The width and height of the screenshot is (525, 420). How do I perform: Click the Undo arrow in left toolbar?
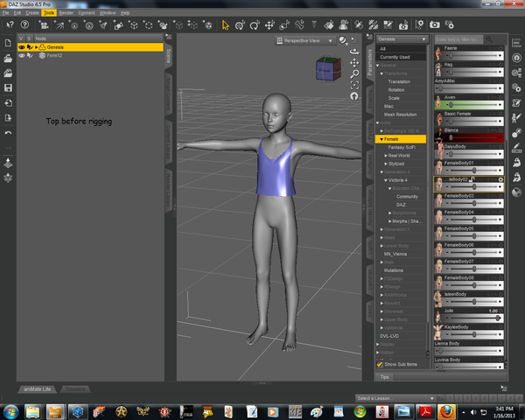pyautogui.click(x=8, y=132)
